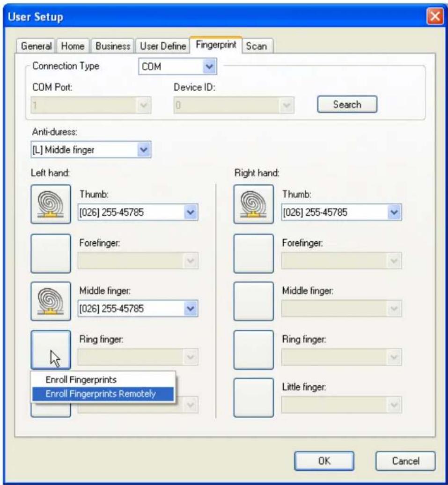
Task: Click the "Device ID:" label
Action: 194,87
